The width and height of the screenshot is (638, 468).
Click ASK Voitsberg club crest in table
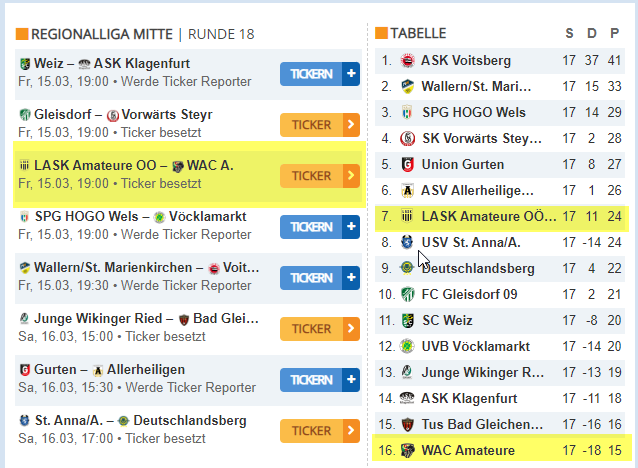pyautogui.click(x=407, y=60)
